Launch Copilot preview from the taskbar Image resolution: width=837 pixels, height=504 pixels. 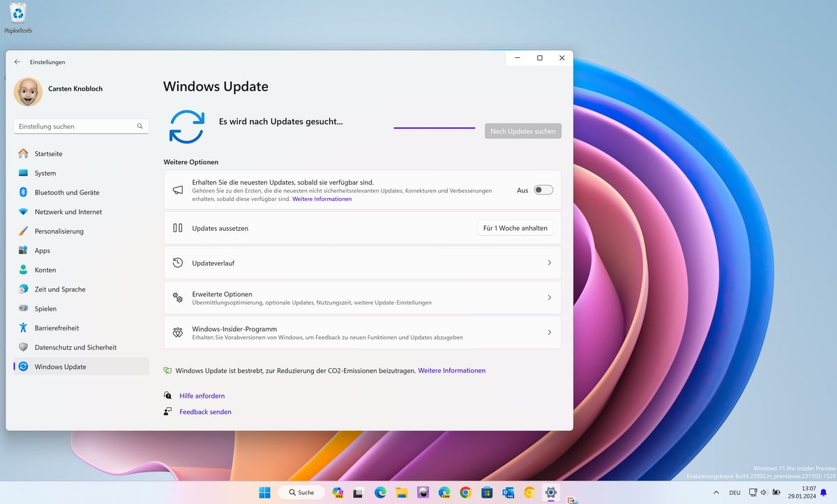pos(338,492)
